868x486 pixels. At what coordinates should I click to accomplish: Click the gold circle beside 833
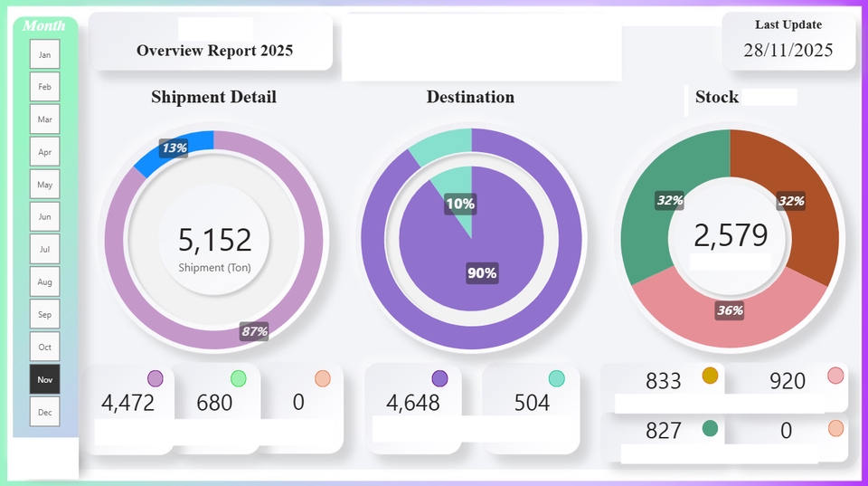[x=710, y=376]
